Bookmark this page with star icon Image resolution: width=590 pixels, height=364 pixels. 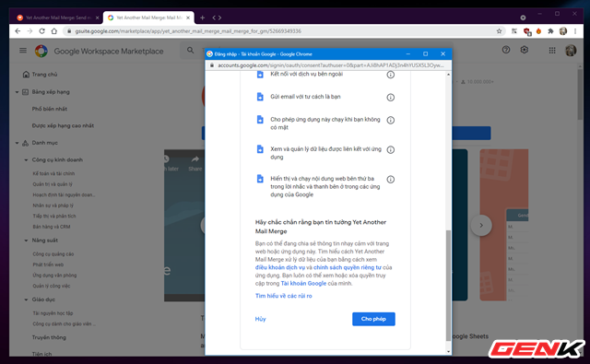[499, 31]
